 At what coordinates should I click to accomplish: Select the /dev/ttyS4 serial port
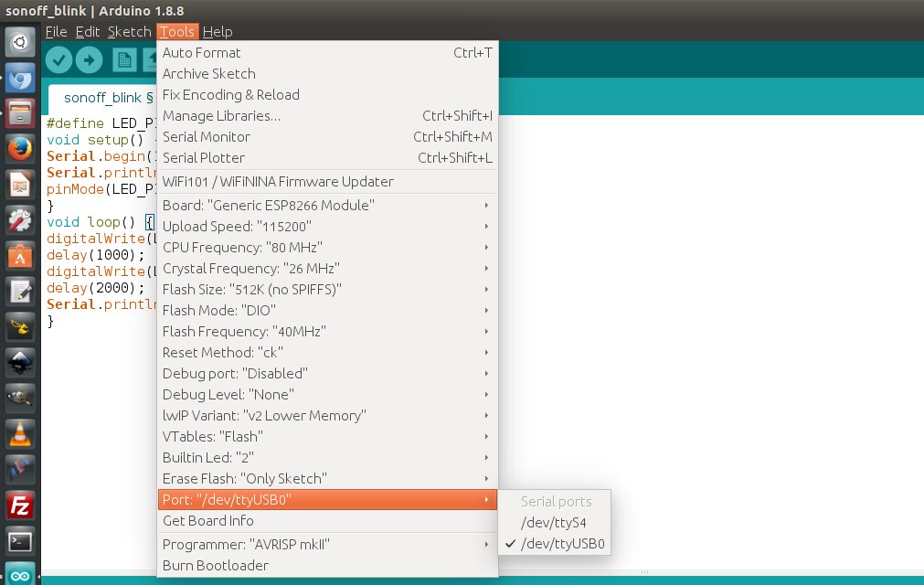pyautogui.click(x=555, y=523)
